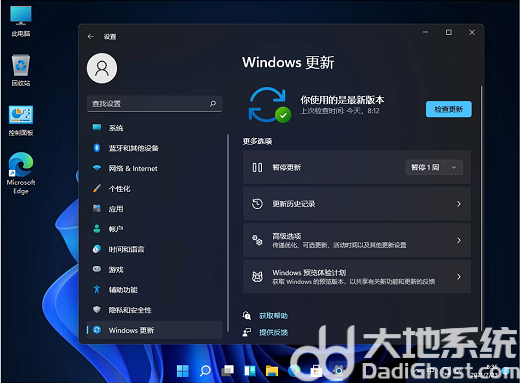
Task: Click the Insider Program cat icon
Action: coord(257,277)
